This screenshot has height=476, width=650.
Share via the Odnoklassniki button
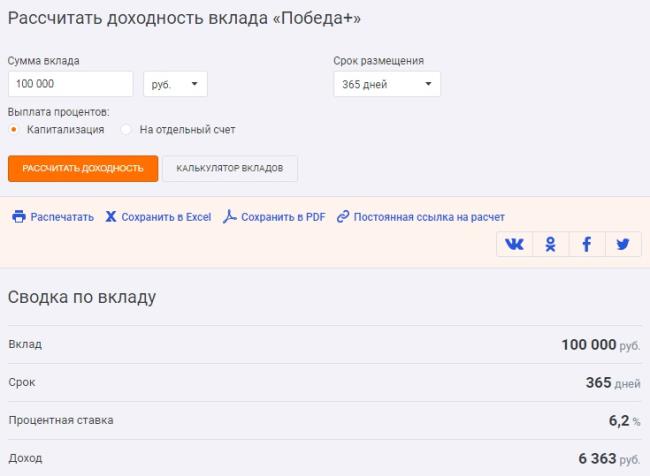point(550,244)
